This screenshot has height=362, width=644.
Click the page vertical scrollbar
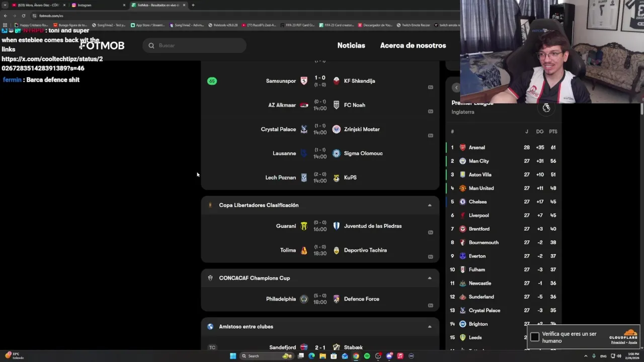pos(642,109)
